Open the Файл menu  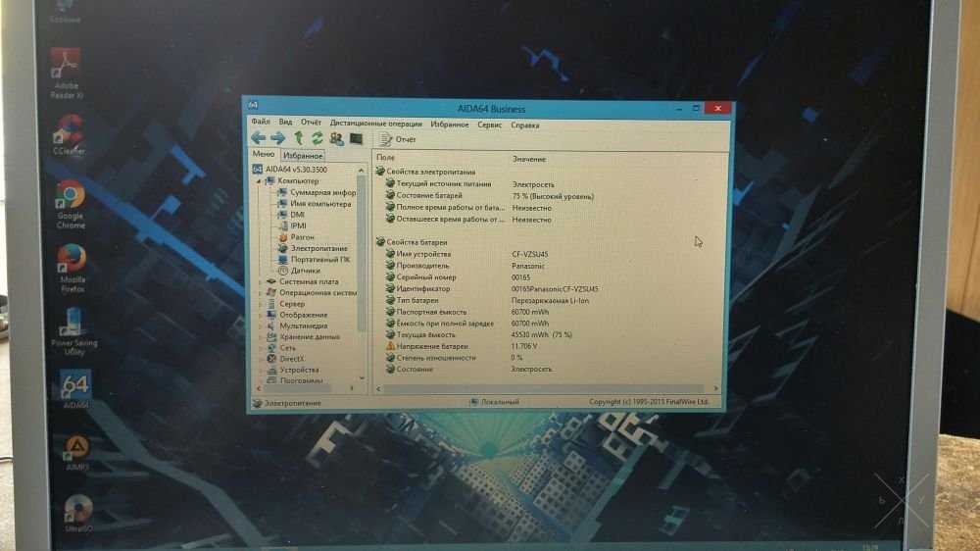(x=261, y=122)
